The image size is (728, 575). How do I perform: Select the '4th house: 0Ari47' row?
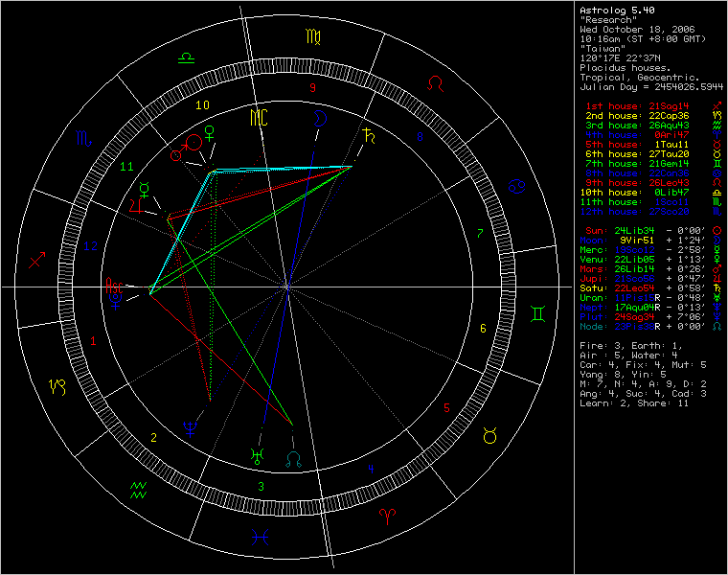(653, 135)
